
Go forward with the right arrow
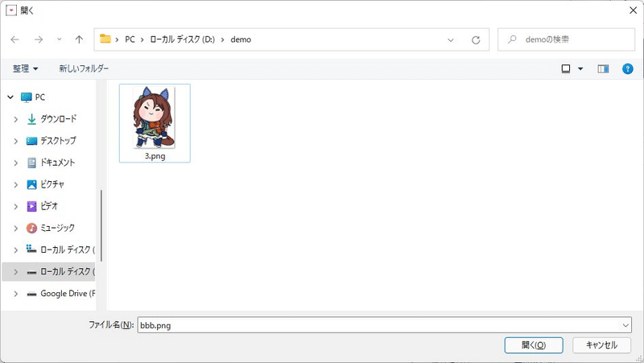[39, 39]
